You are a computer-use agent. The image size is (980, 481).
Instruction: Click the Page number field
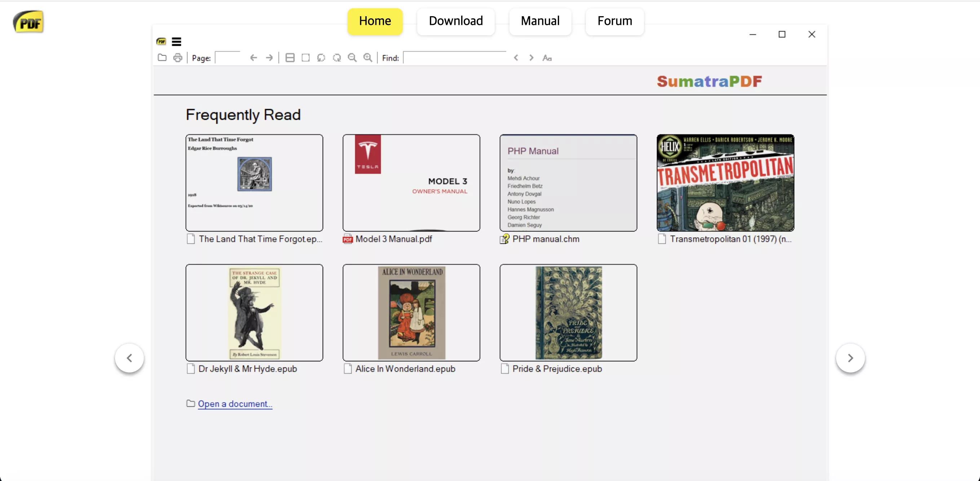228,58
